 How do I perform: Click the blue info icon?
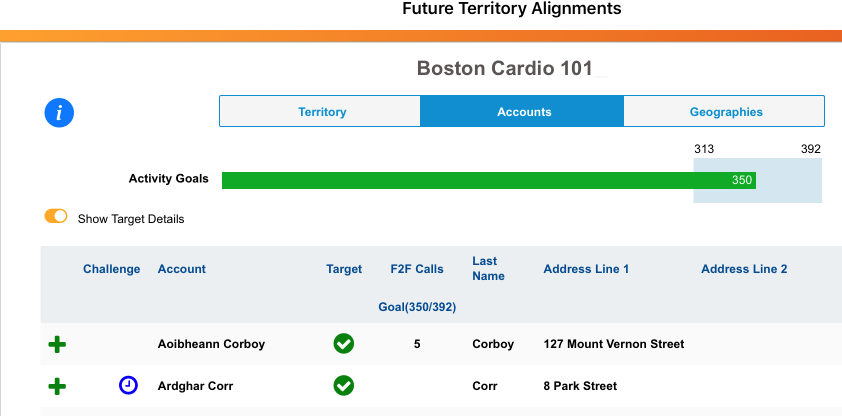coord(59,113)
